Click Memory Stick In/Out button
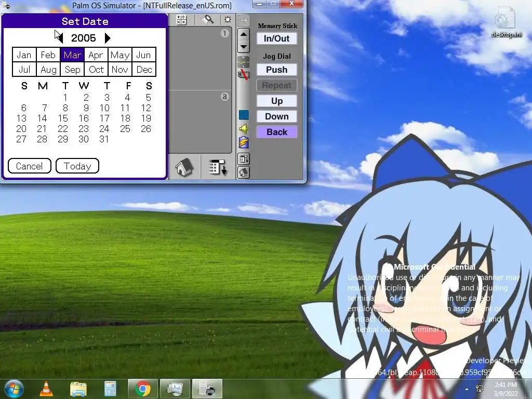532x399 pixels. (x=277, y=38)
